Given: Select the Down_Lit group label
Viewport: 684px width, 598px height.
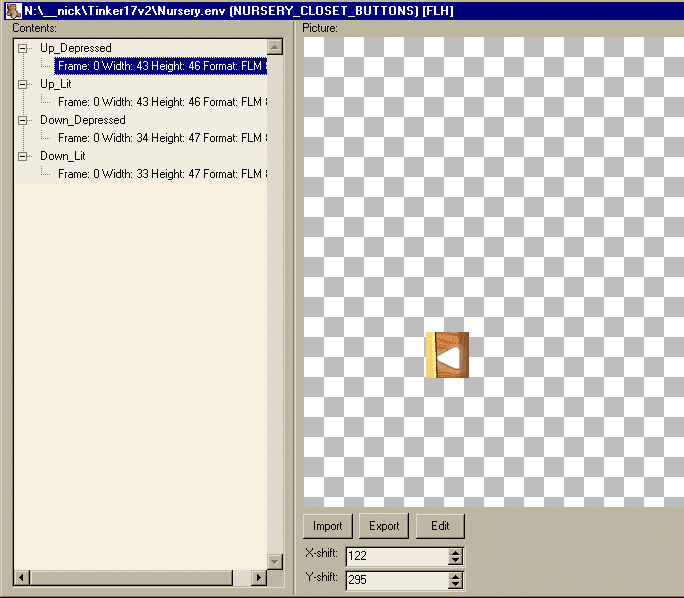Looking at the screenshot, I should [62, 156].
